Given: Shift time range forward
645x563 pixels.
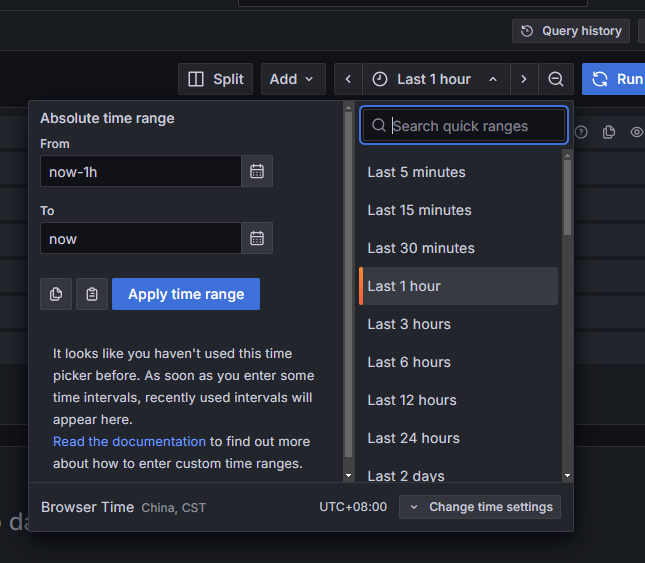Looking at the screenshot, I should point(523,79).
